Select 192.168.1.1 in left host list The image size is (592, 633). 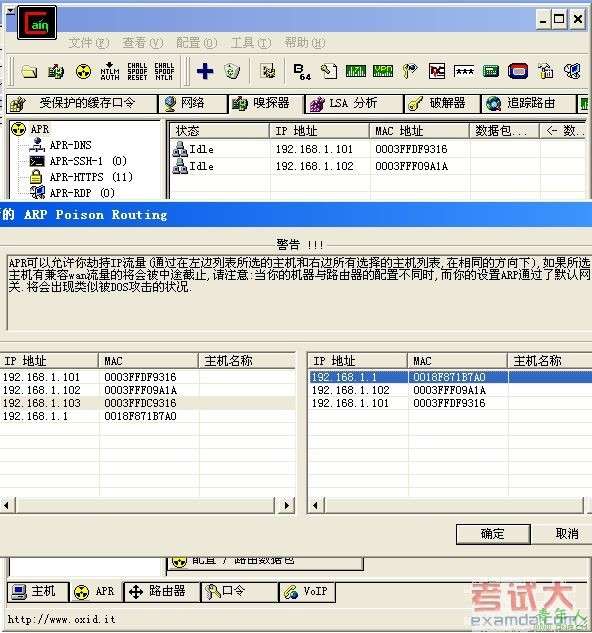147,416
